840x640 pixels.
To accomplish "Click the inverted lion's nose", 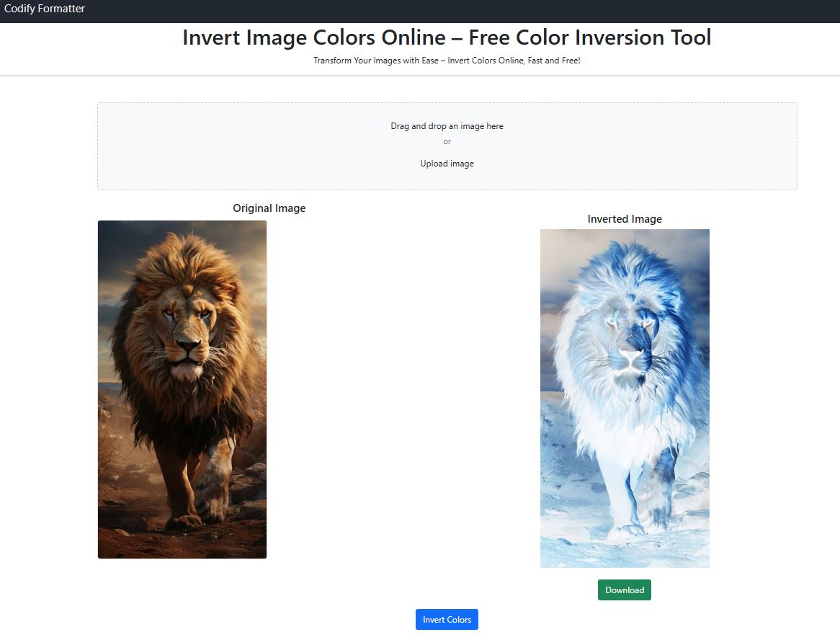I will [x=630, y=354].
